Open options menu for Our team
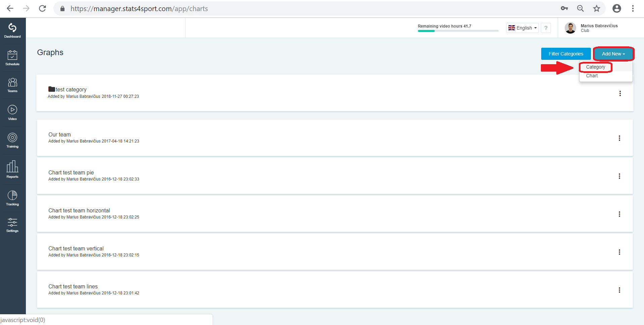The image size is (644, 325). 619,138
